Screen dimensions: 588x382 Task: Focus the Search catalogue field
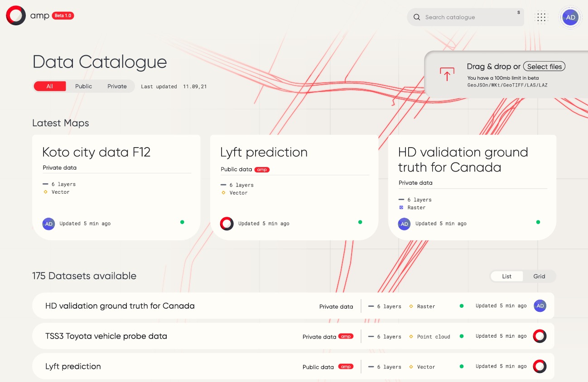click(x=467, y=17)
